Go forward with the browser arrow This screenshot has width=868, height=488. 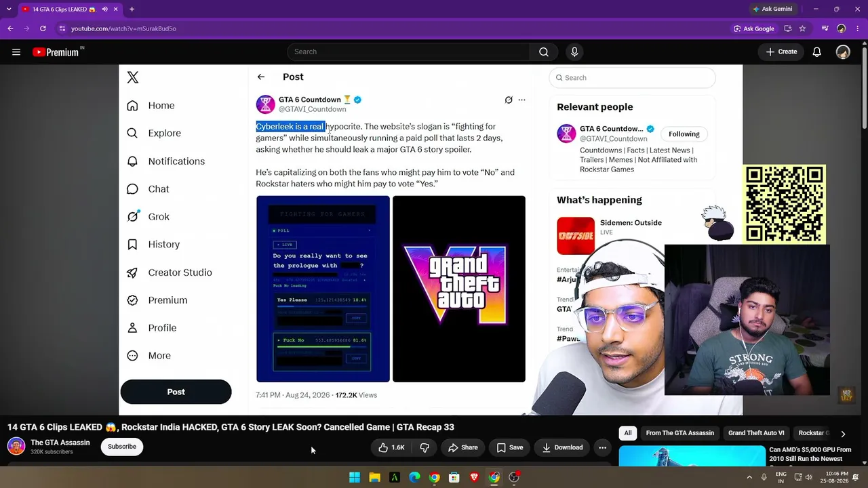pyautogui.click(x=26, y=28)
